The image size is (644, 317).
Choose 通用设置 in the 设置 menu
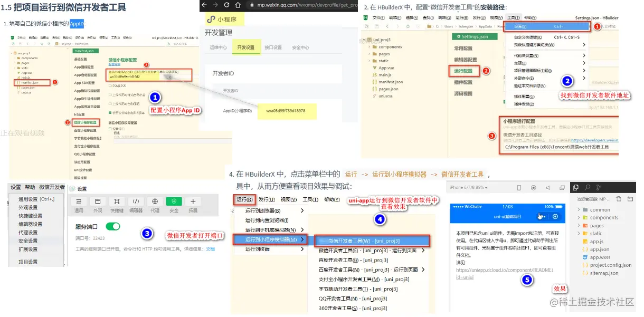[36, 199]
